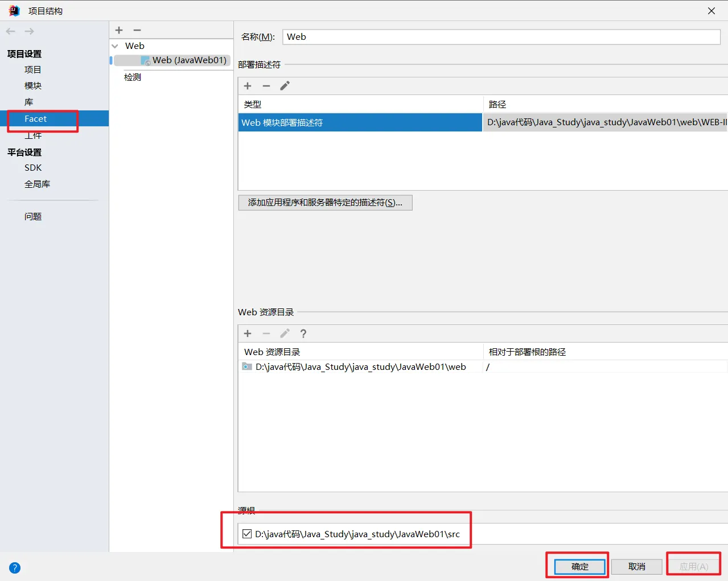The image size is (728, 581).
Task: Add a deployment descriptor with plus
Action: tap(248, 86)
